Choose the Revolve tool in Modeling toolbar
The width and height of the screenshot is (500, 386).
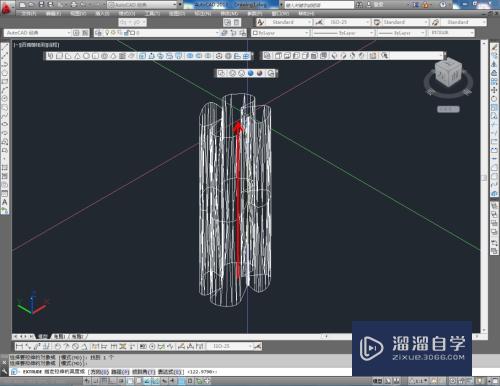pyautogui.click(x=169, y=56)
